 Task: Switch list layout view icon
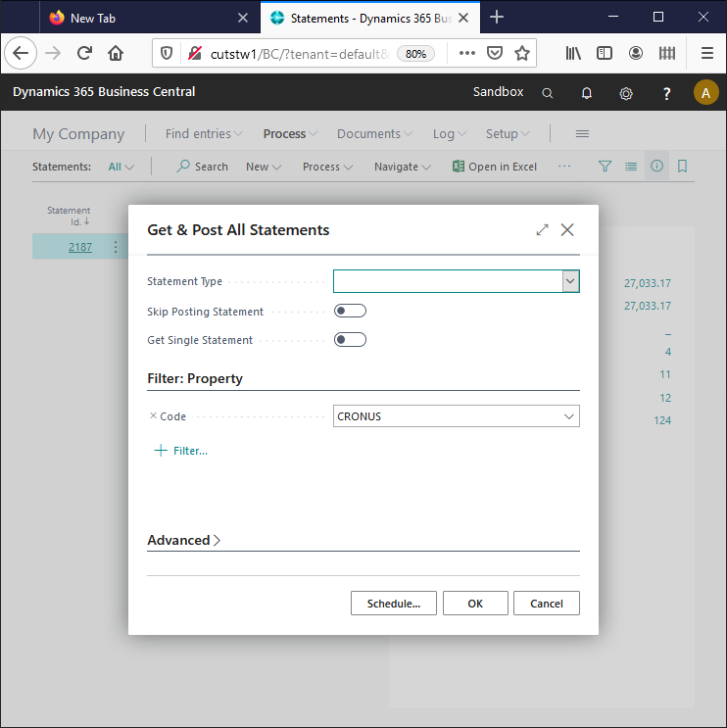pyautogui.click(x=631, y=167)
